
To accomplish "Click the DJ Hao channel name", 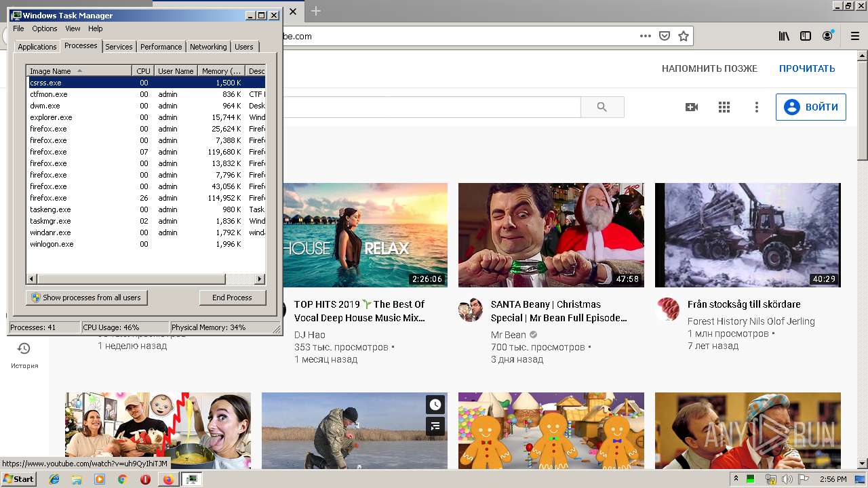I will click(x=310, y=335).
